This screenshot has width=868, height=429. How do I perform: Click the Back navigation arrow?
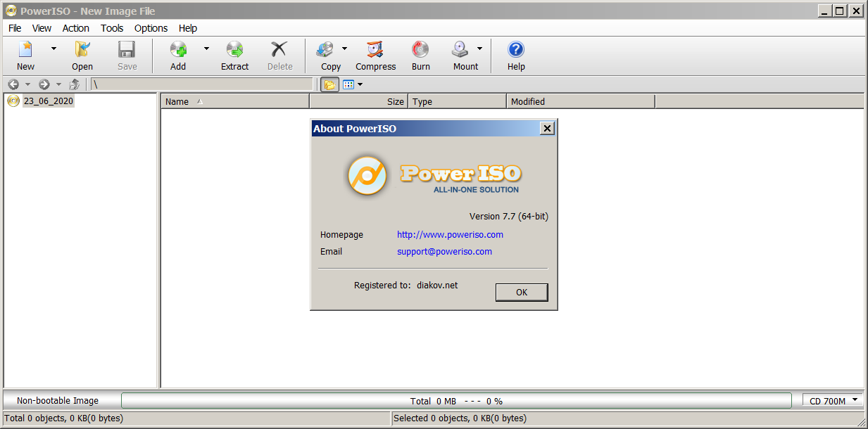coord(13,84)
